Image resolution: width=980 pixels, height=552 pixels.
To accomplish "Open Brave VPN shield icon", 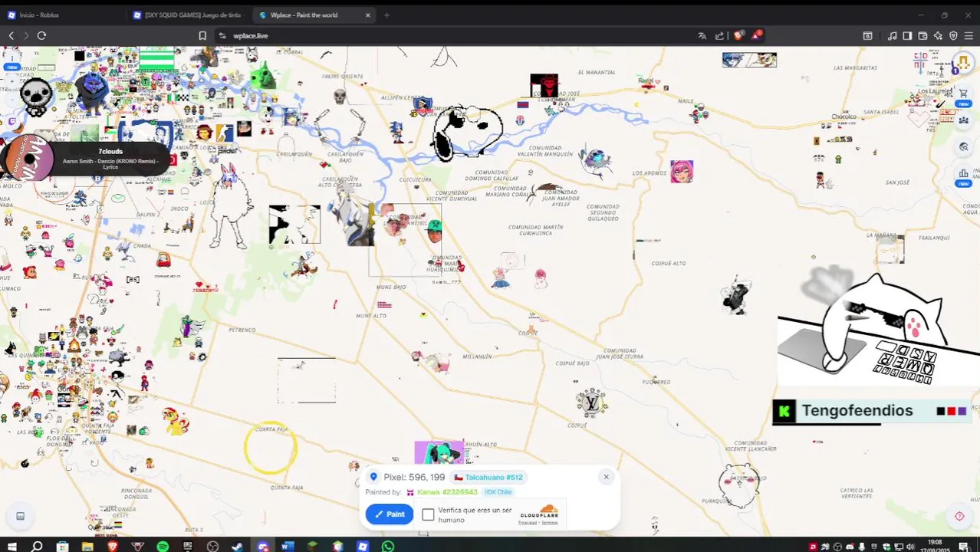I will [x=953, y=35].
